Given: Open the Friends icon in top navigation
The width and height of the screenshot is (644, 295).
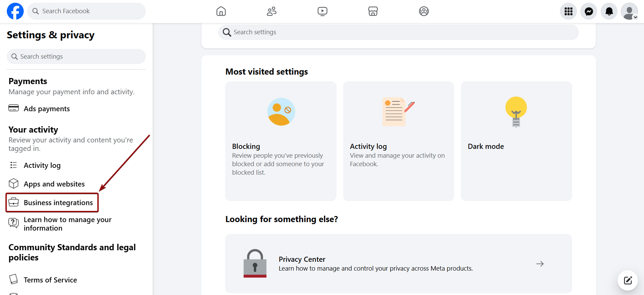Looking at the screenshot, I should pyautogui.click(x=271, y=11).
